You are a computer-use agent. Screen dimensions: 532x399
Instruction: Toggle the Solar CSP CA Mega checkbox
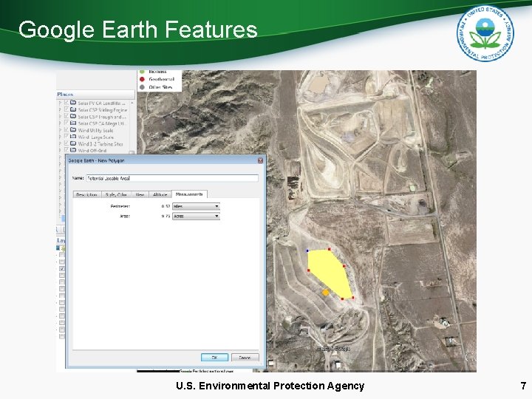tap(66, 123)
